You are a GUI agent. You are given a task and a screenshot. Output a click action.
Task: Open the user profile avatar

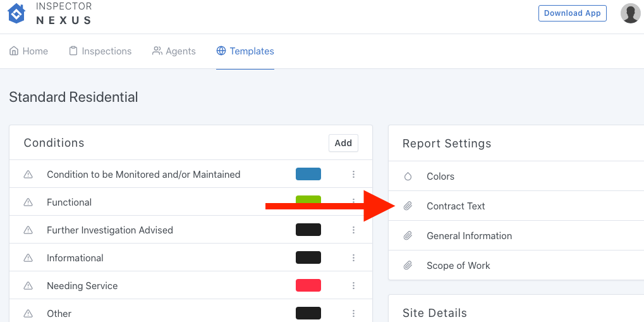click(x=630, y=13)
